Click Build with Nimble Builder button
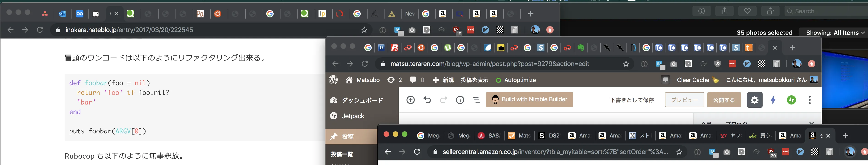868x165 pixels. [529, 100]
